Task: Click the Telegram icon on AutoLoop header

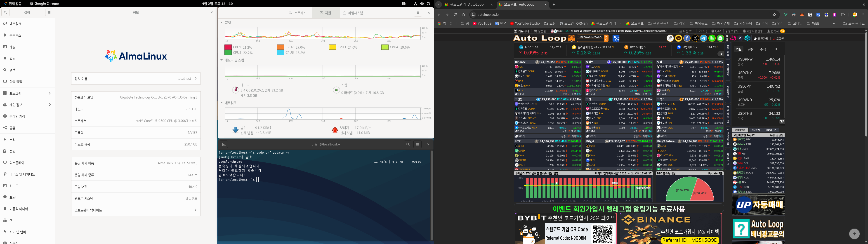Action: click(704, 38)
